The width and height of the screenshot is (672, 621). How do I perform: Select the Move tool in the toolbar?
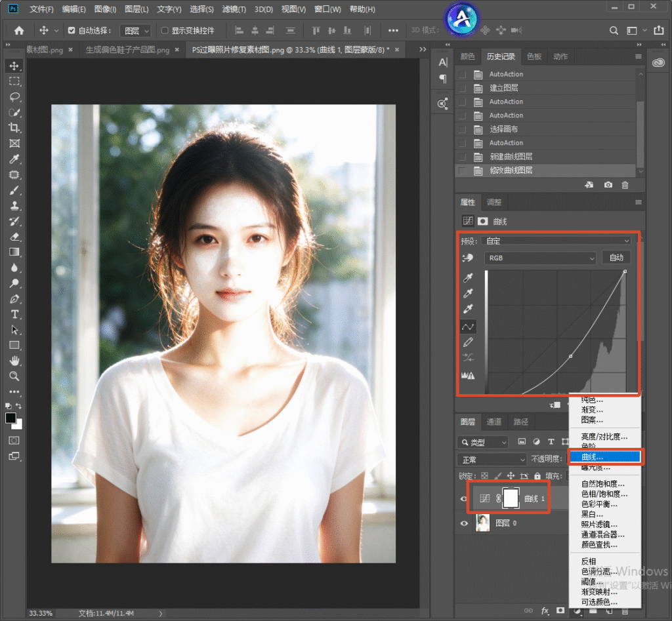[x=14, y=66]
